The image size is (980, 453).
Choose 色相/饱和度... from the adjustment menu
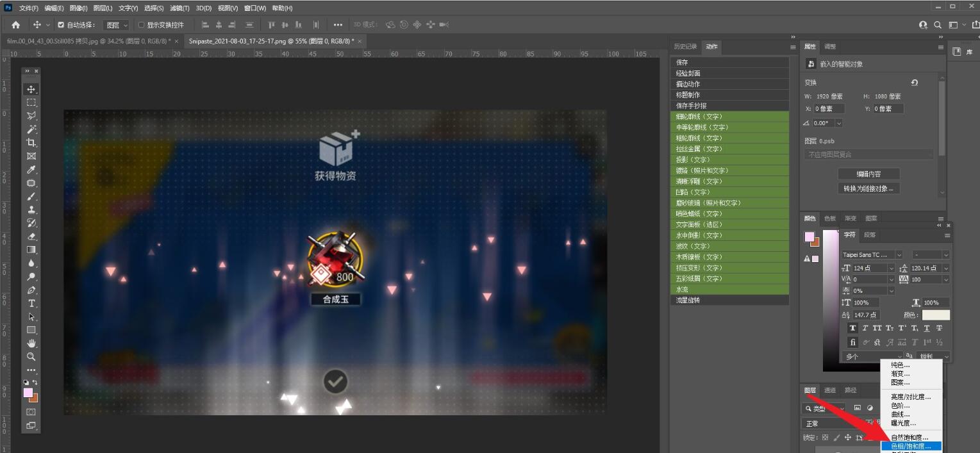tap(911, 446)
